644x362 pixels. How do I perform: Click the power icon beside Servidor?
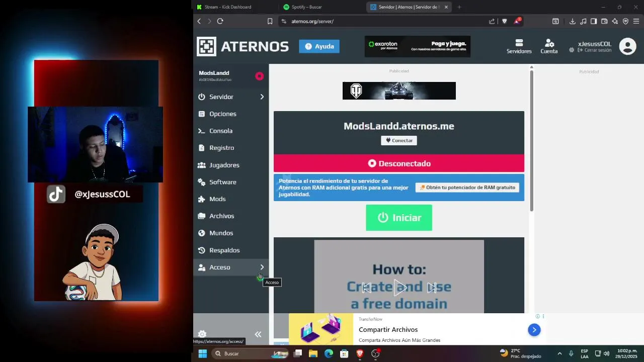point(202,97)
